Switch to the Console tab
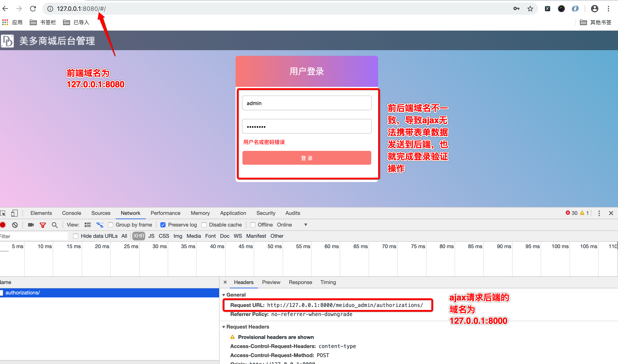This screenshot has width=618, height=364. 71,213
